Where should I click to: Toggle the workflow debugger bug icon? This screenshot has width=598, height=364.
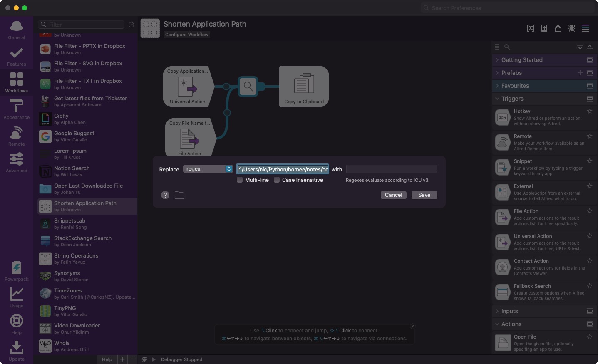click(x=572, y=28)
